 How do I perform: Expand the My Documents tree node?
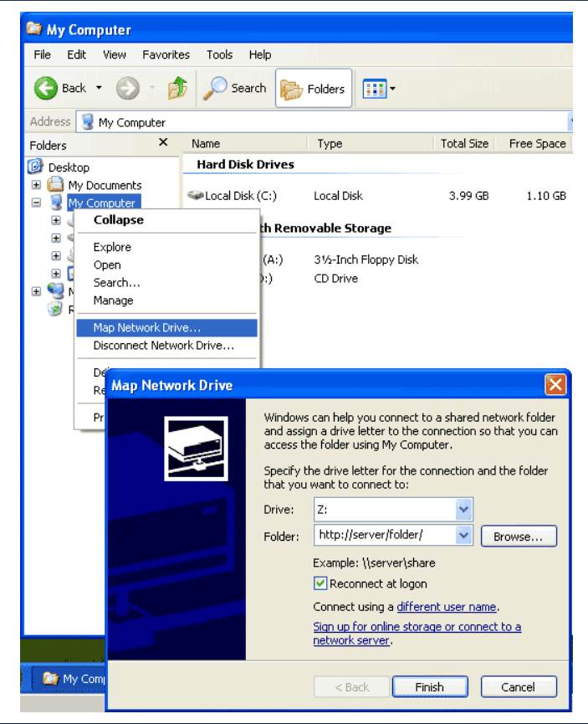click(36, 185)
